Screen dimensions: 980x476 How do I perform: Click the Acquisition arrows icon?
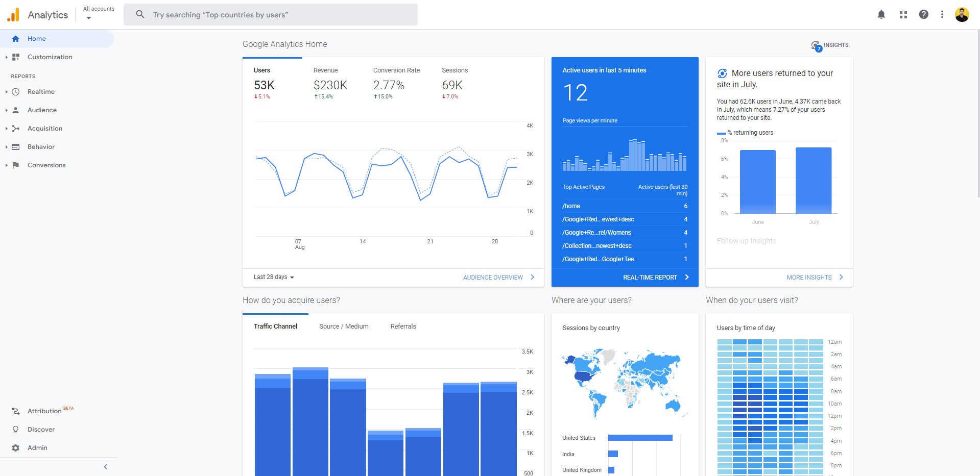click(16, 129)
